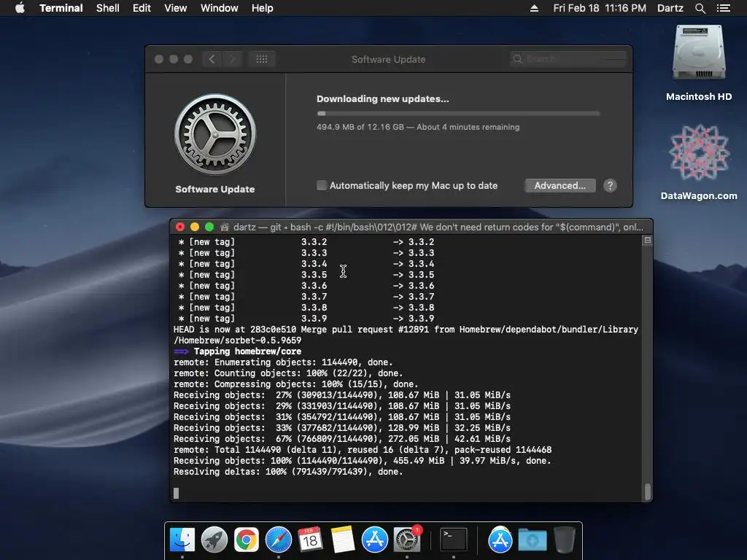Open the View menu

(175, 8)
